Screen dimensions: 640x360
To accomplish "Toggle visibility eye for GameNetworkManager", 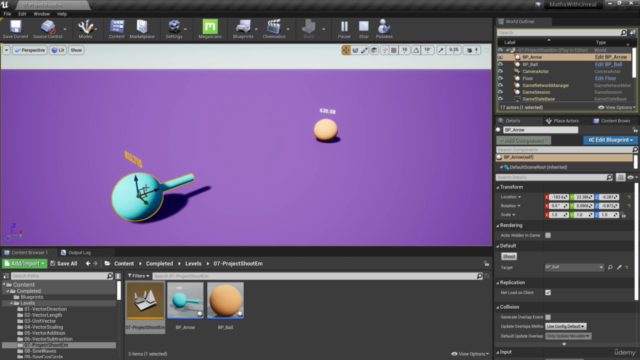I will pyautogui.click(x=500, y=85).
